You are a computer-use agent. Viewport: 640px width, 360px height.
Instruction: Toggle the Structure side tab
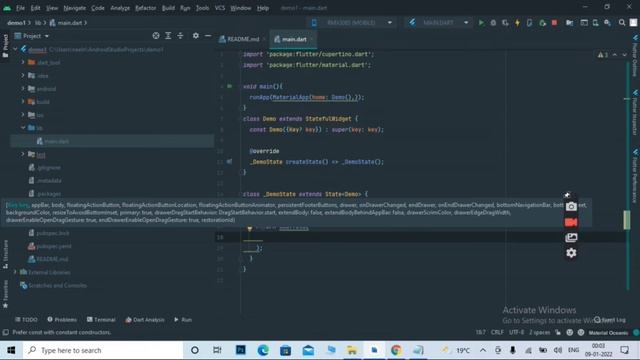(5, 254)
